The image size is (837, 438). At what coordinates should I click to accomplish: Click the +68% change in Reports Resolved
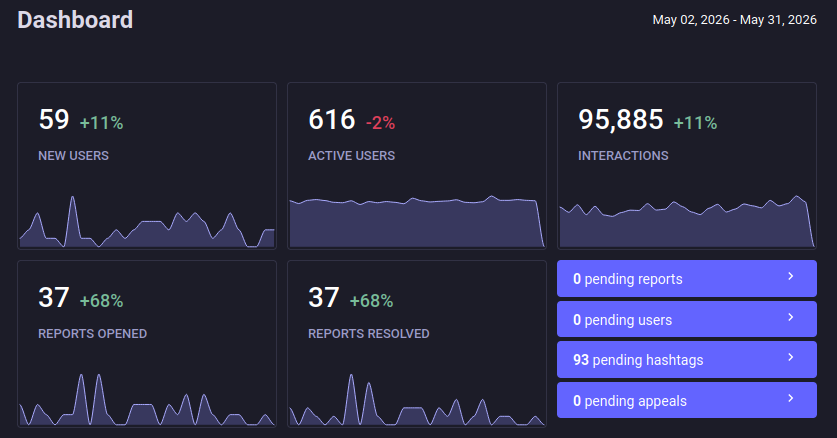[371, 301]
